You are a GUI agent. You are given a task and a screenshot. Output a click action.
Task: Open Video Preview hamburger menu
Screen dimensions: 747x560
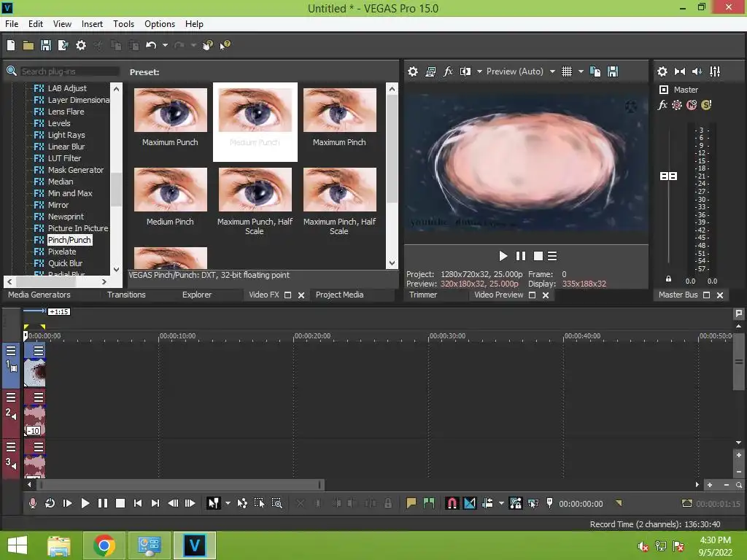click(x=552, y=256)
